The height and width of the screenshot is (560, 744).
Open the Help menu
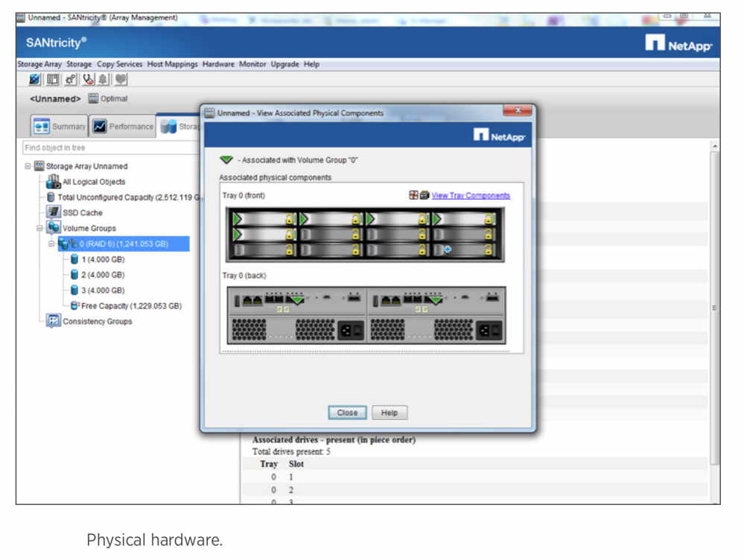point(311,64)
